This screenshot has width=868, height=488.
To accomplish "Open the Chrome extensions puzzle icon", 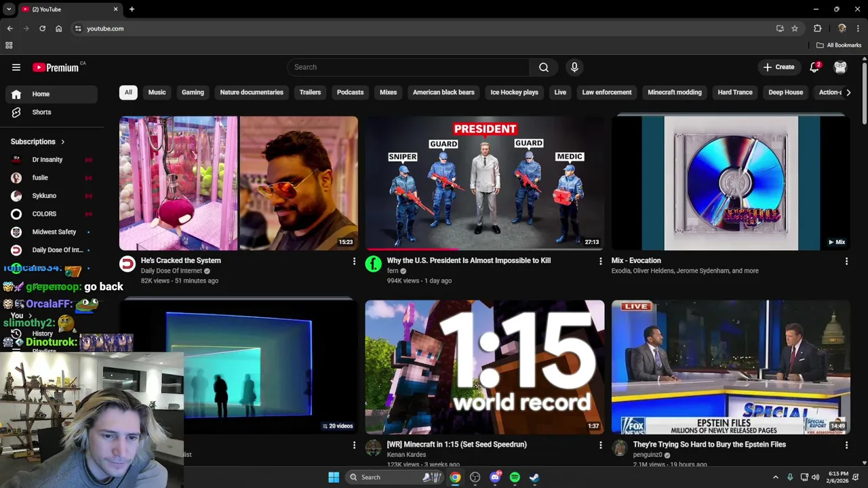I will (817, 28).
